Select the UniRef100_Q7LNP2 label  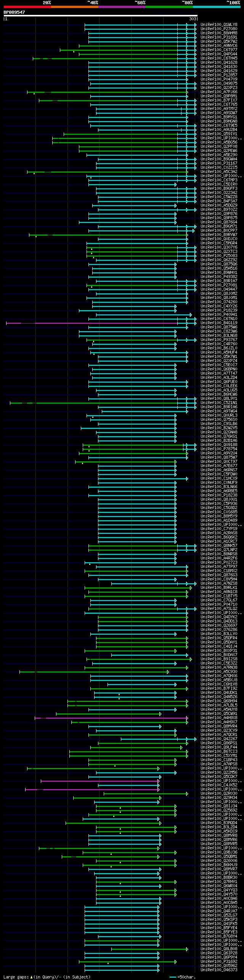pos(219,550)
